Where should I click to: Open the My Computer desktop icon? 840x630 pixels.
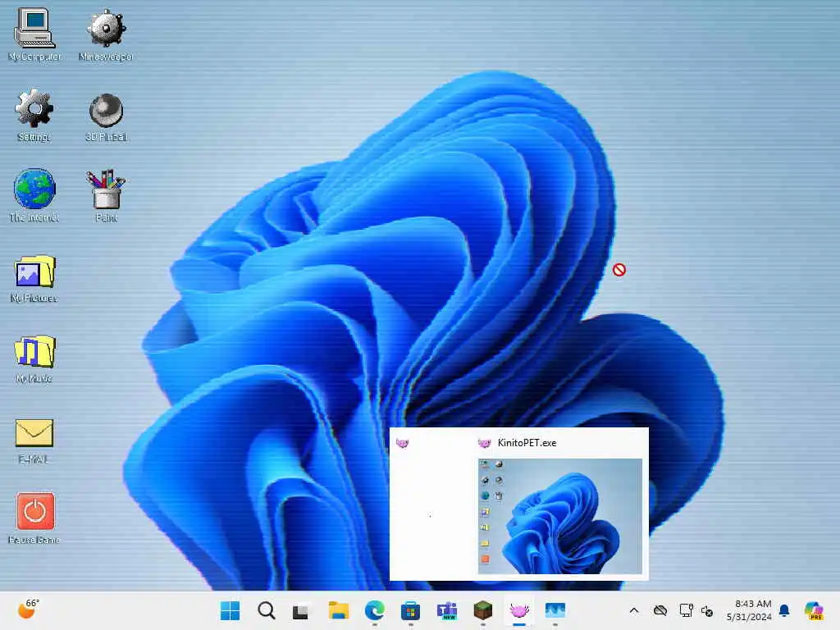pyautogui.click(x=34, y=34)
